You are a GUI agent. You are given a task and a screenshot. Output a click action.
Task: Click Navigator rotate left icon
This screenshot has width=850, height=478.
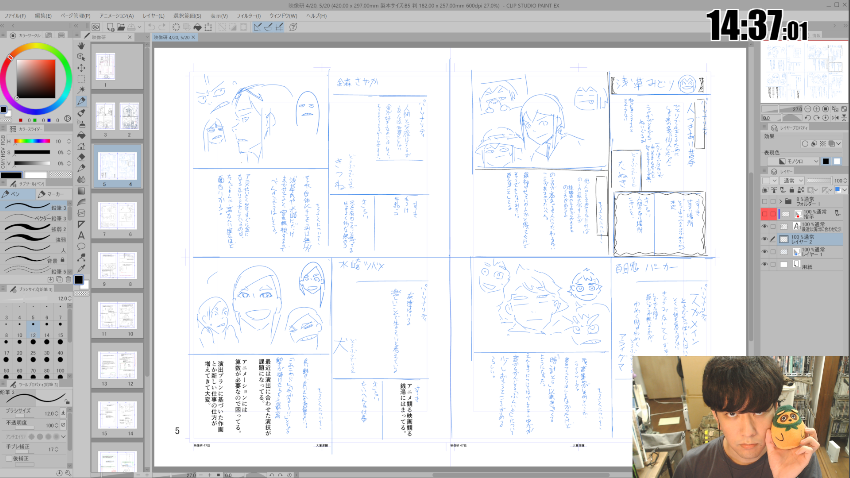(x=808, y=118)
